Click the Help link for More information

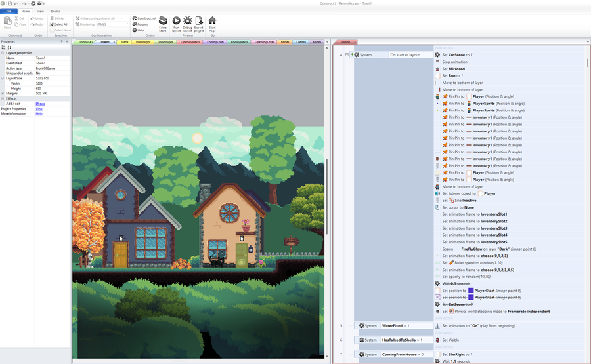(39, 113)
